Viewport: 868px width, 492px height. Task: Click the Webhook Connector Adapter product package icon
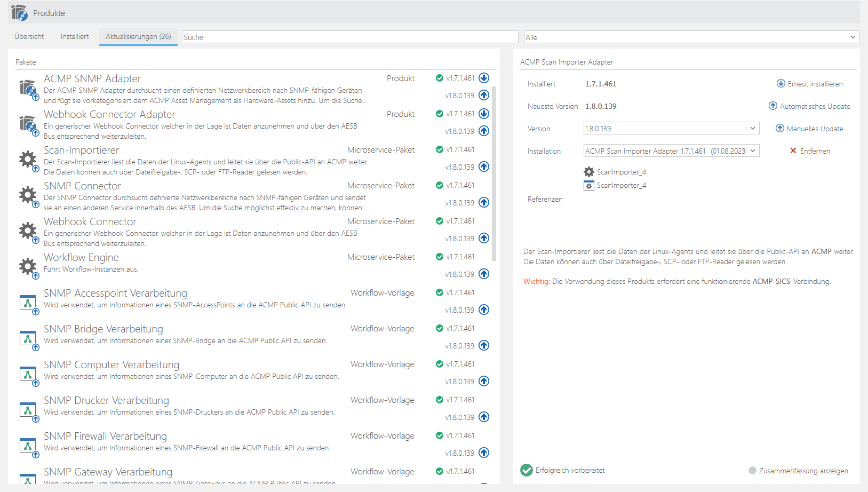[x=28, y=124]
